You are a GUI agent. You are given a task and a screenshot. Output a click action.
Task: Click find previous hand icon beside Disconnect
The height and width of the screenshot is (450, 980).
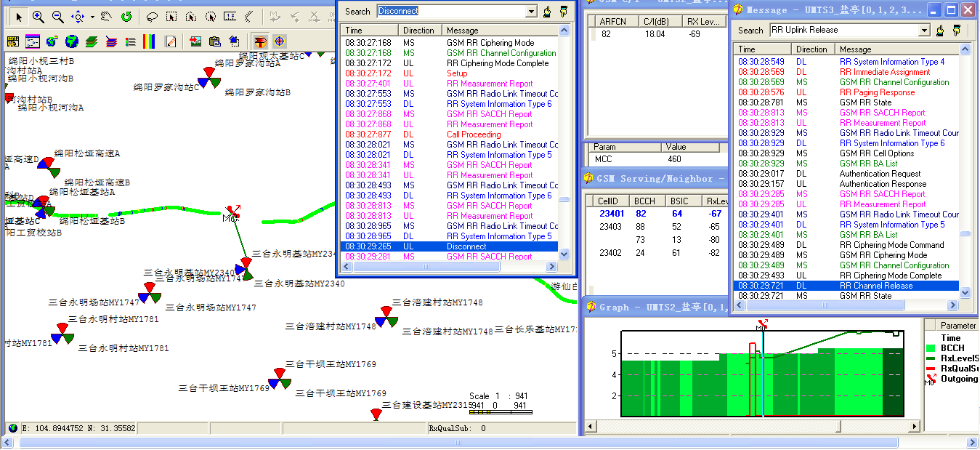tap(546, 11)
